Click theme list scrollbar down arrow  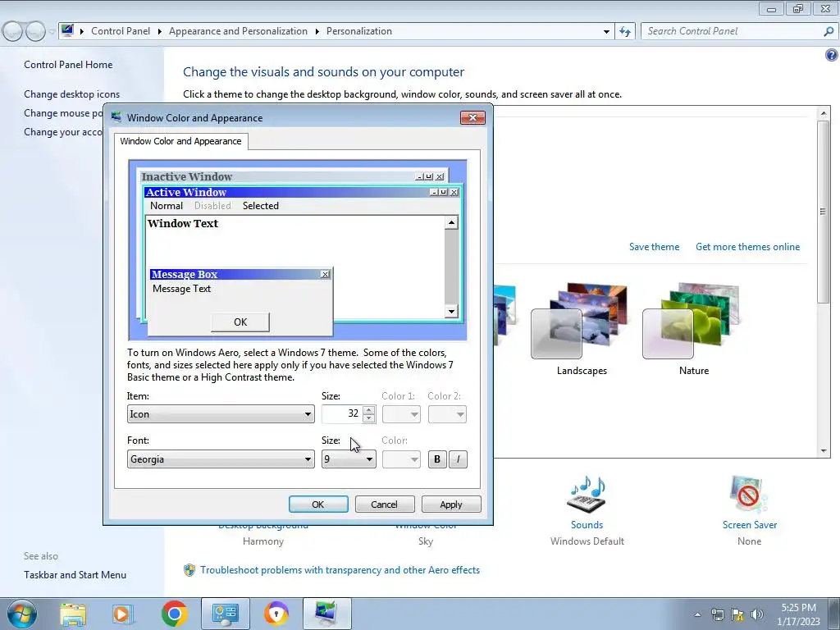(824, 451)
